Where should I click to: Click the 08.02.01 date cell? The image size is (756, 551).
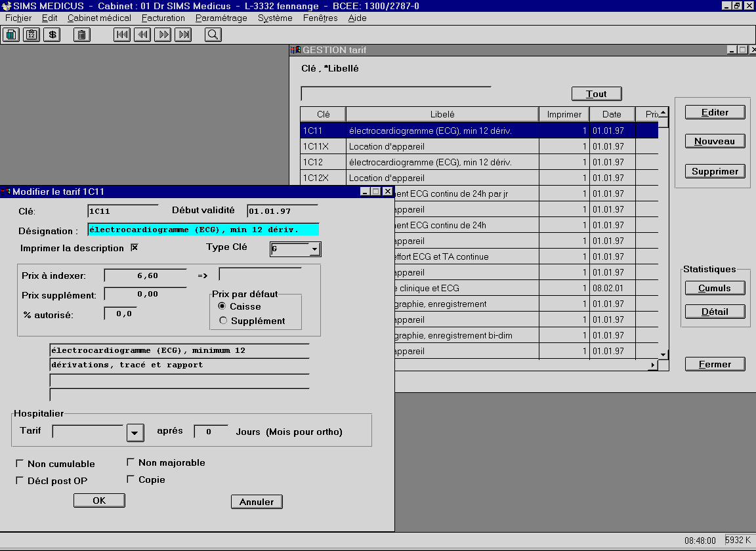click(612, 288)
